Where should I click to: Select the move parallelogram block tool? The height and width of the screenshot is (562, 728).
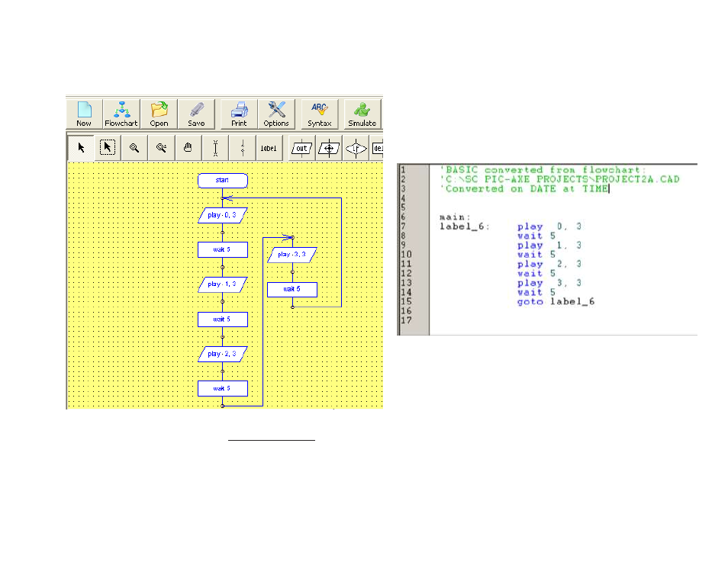tap(329, 148)
